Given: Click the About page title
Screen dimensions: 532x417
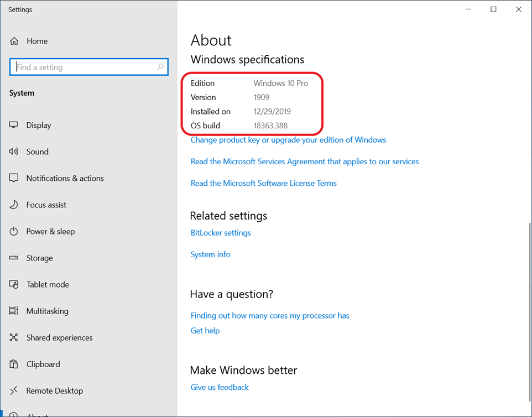Looking at the screenshot, I should pos(211,40).
